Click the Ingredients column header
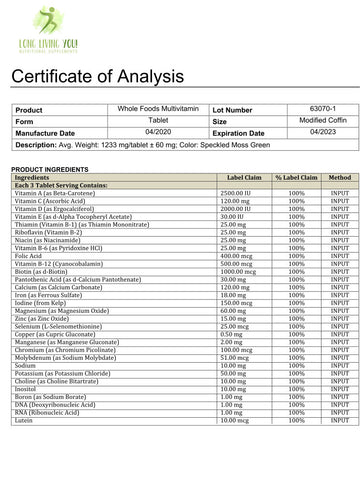 32,177
